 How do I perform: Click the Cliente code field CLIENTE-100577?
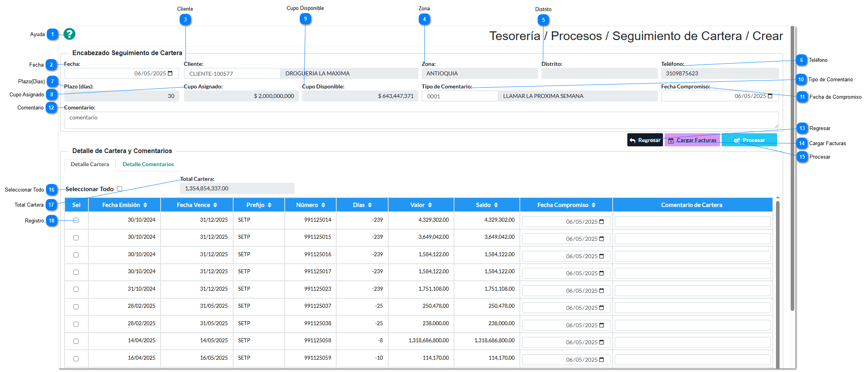tap(232, 73)
